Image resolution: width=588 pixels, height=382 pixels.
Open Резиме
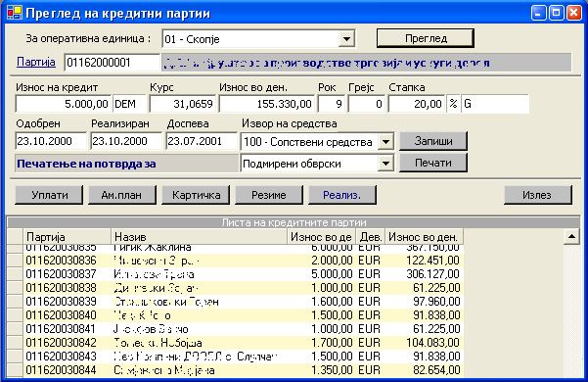point(269,195)
